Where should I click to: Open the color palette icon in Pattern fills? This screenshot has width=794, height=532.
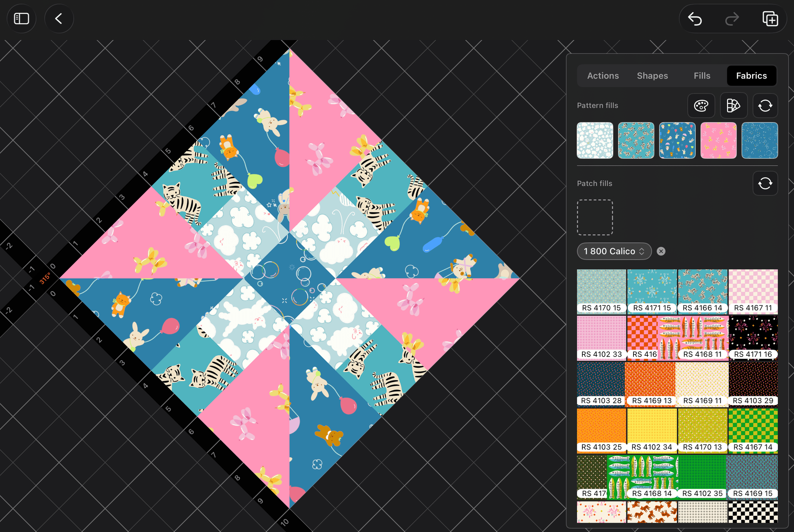point(701,106)
